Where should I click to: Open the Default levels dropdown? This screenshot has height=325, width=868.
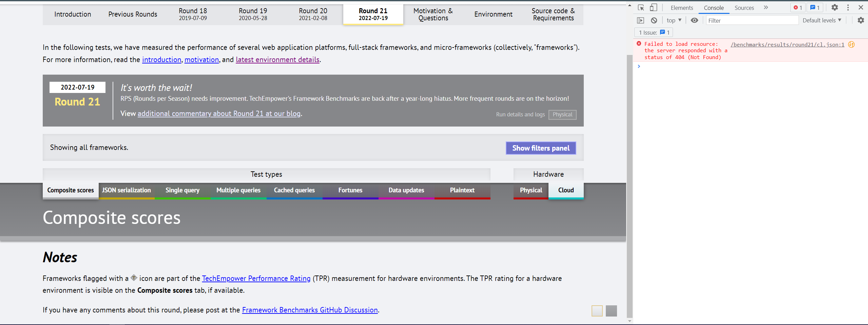point(822,20)
